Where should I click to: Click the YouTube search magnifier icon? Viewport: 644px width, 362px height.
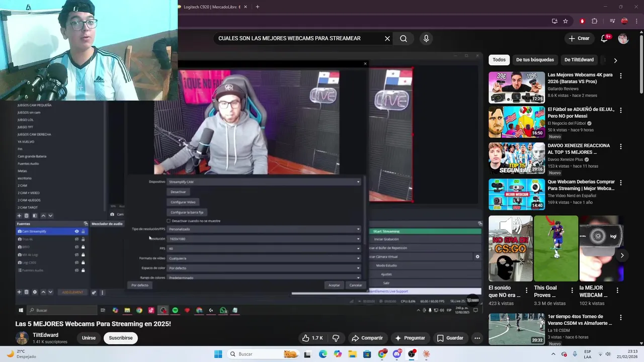pos(404,38)
